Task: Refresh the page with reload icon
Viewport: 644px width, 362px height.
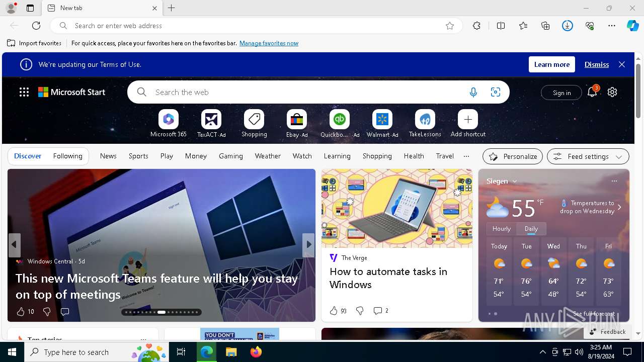Action: (x=36, y=26)
